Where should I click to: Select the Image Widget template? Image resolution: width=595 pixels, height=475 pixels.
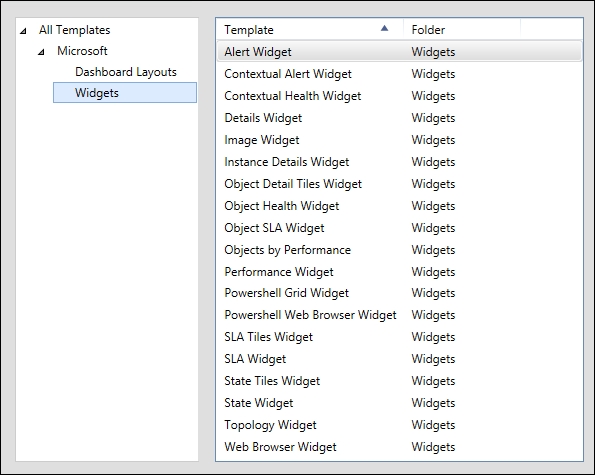[x=399, y=140]
